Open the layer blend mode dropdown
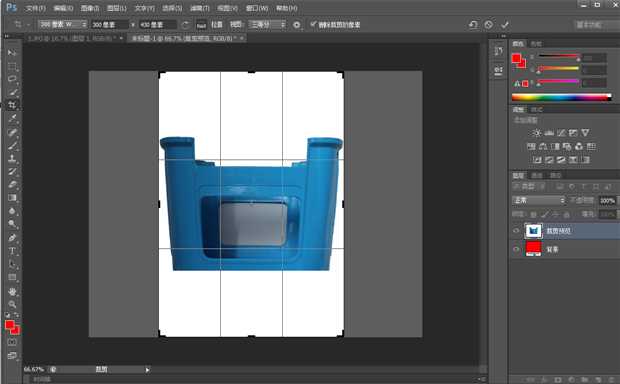This screenshot has width=620, height=384. click(539, 201)
